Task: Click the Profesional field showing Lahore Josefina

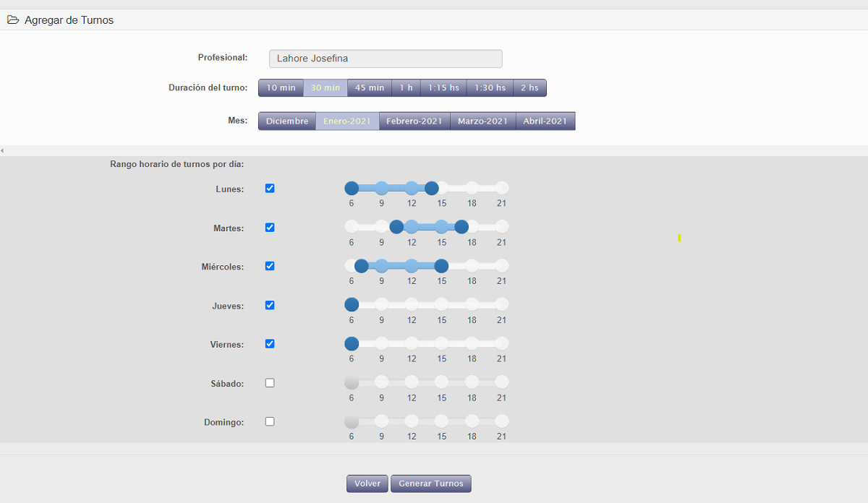Action: [x=386, y=59]
